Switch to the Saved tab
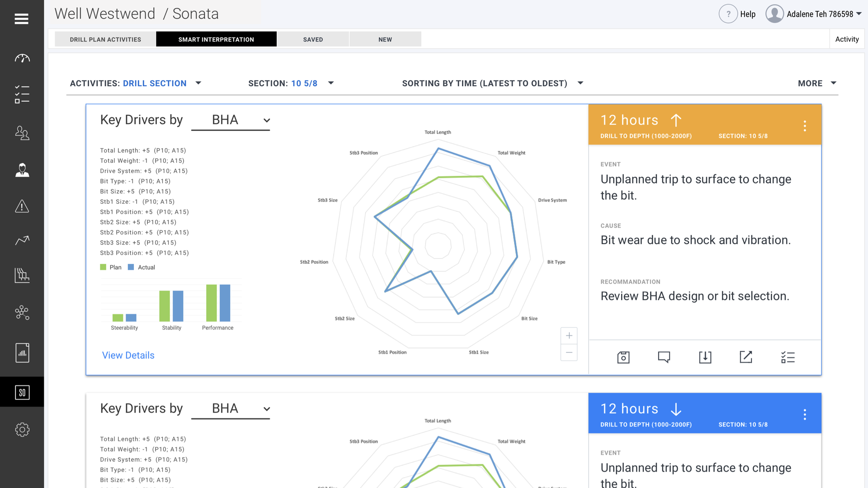 [313, 39]
